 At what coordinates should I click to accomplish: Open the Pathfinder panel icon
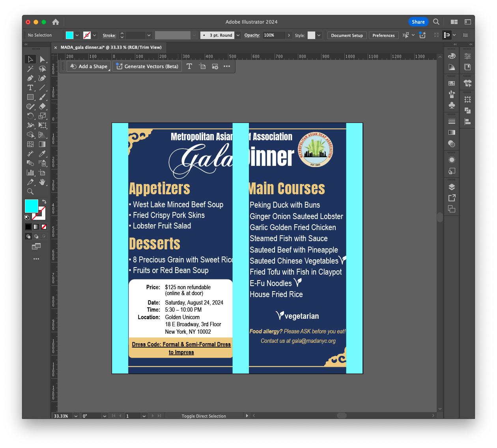click(468, 110)
